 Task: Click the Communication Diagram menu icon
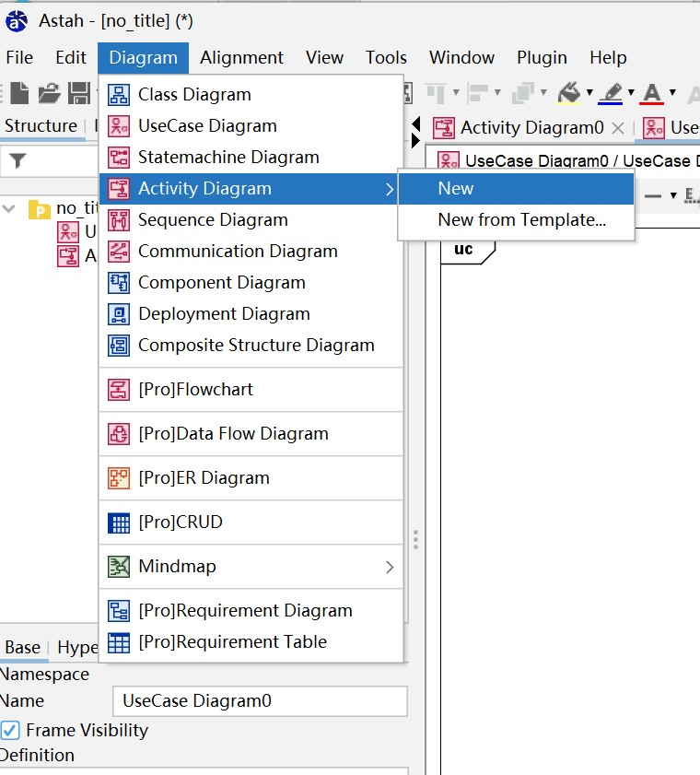119,251
